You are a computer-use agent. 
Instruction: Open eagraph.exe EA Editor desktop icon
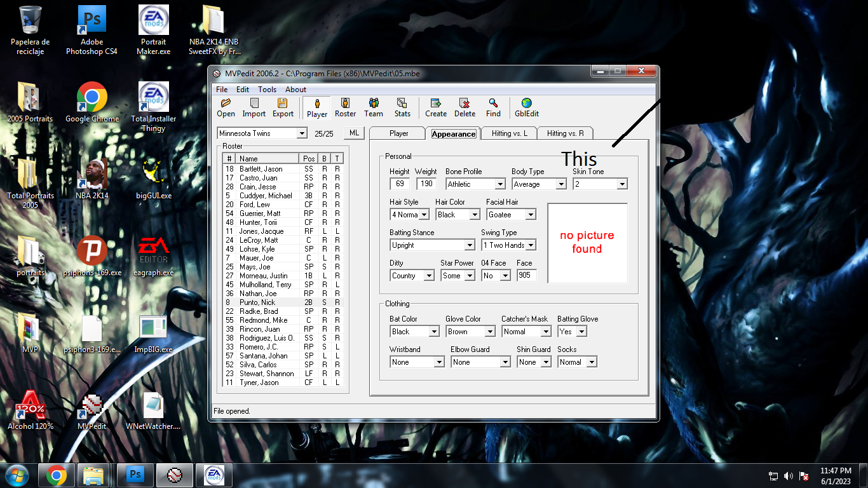pyautogui.click(x=153, y=256)
